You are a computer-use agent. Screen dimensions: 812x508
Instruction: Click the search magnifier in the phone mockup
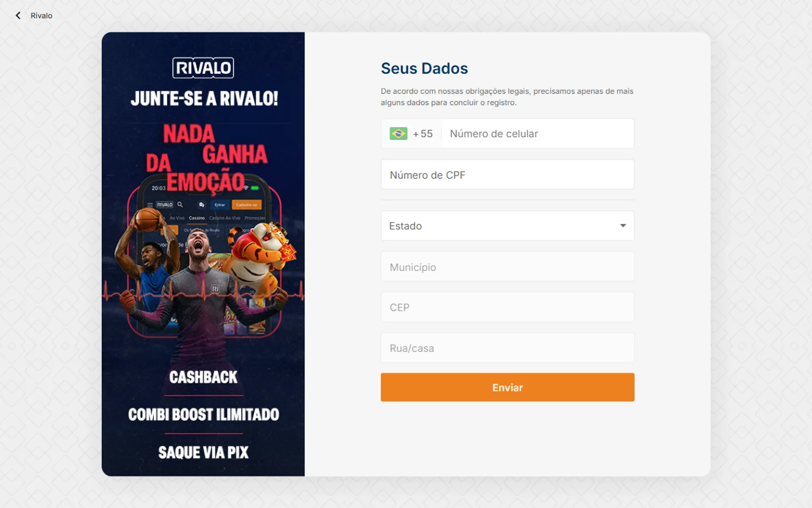click(x=180, y=204)
